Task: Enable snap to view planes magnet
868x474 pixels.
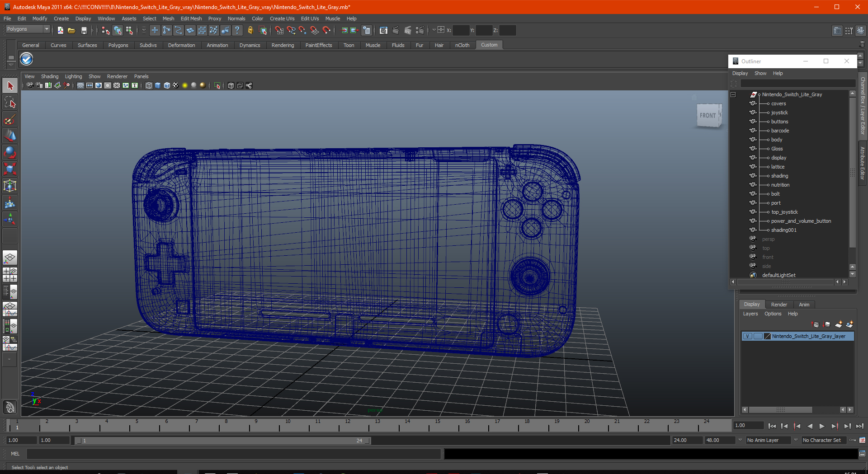Action: [314, 30]
